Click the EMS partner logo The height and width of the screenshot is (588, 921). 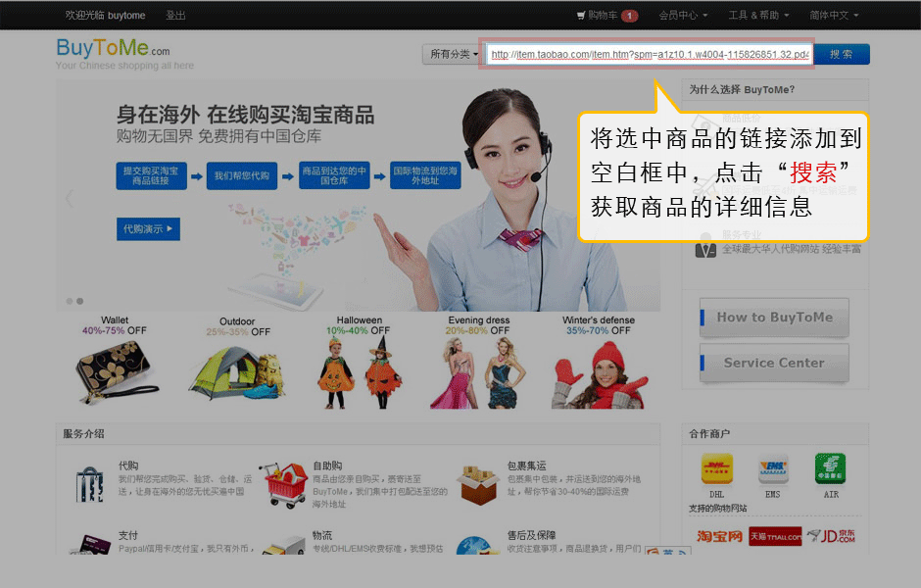point(773,468)
